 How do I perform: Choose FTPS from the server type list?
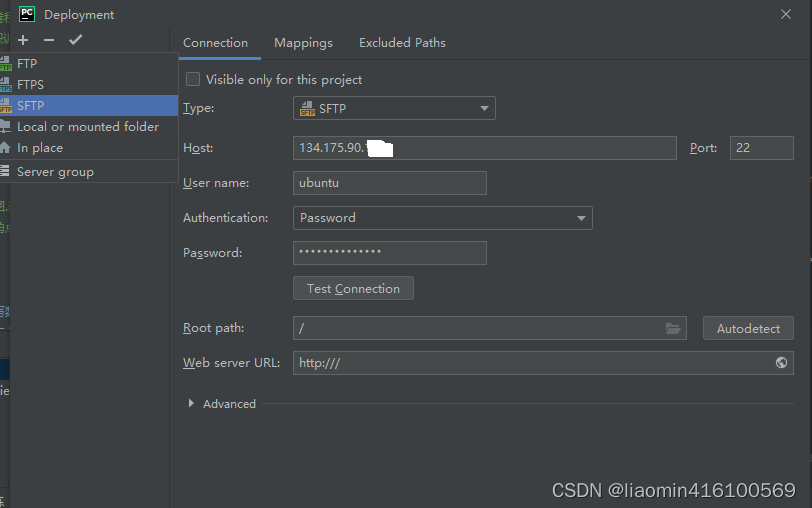(x=89, y=84)
